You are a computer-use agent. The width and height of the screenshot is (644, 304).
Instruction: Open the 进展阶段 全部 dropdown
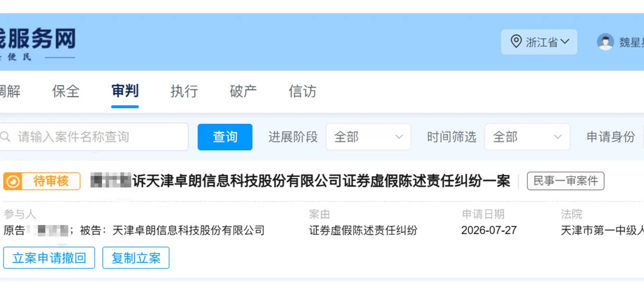[368, 137]
